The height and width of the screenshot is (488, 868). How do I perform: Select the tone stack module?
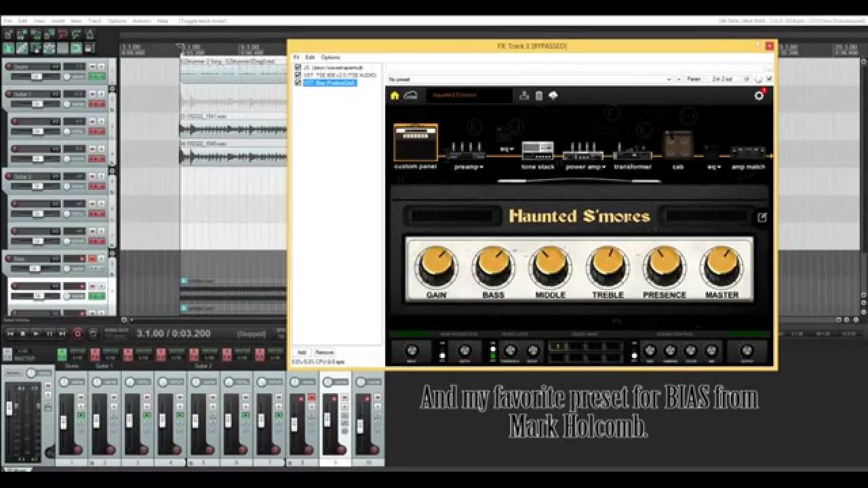coord(538,150)
